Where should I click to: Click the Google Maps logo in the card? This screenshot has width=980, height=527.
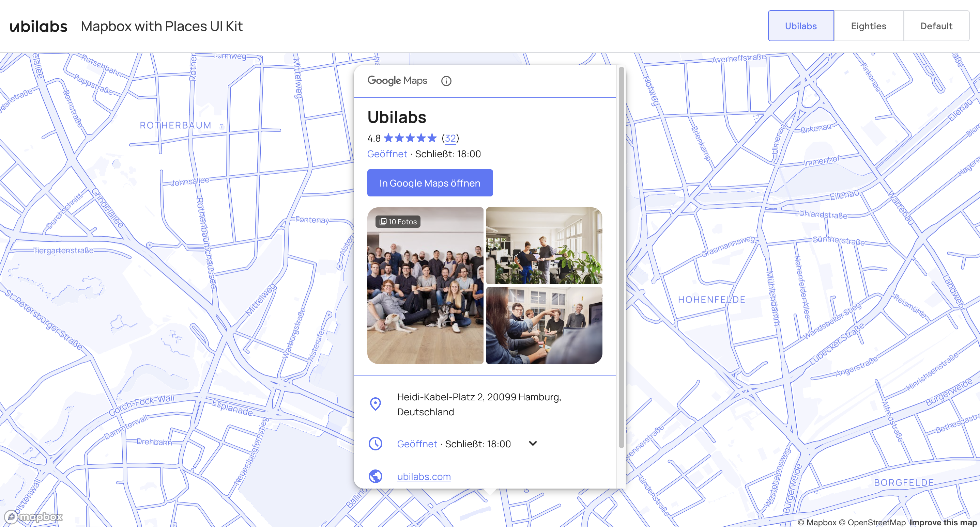coord(397,81)
